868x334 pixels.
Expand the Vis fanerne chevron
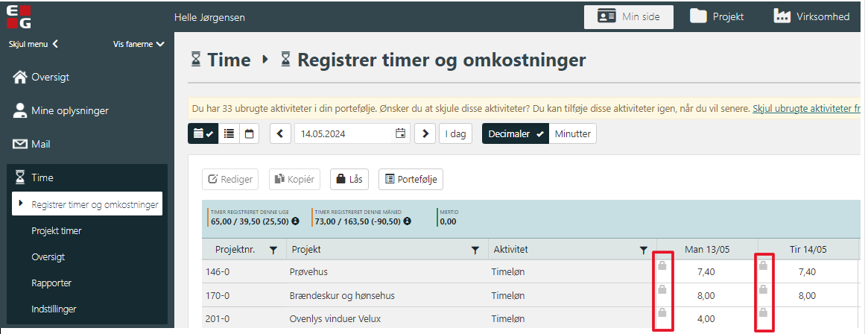click(160, 44)
